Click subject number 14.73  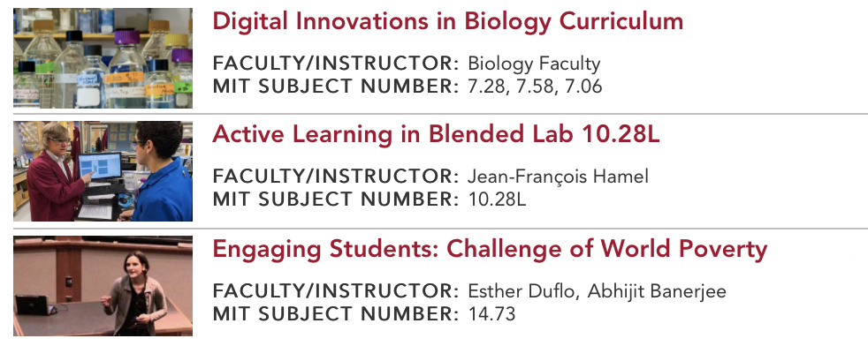[x=491, y=314]
